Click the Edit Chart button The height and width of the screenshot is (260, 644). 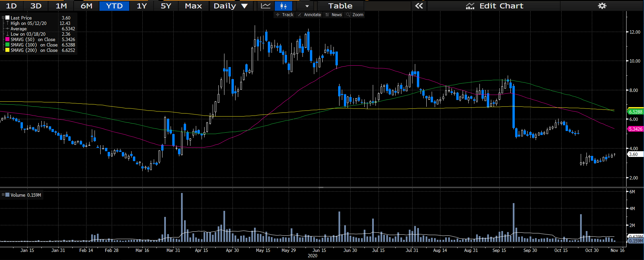click(x=494, y=6)
